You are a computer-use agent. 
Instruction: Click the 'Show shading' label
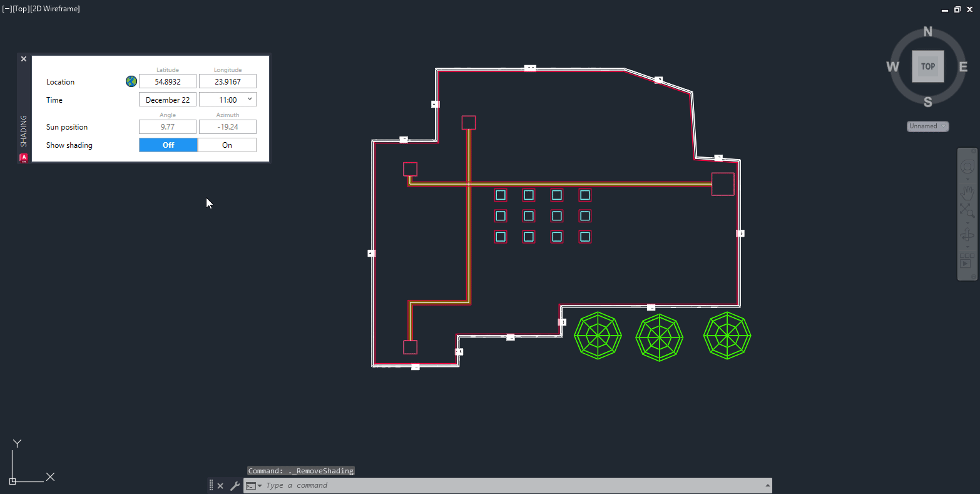pos(69,145)
